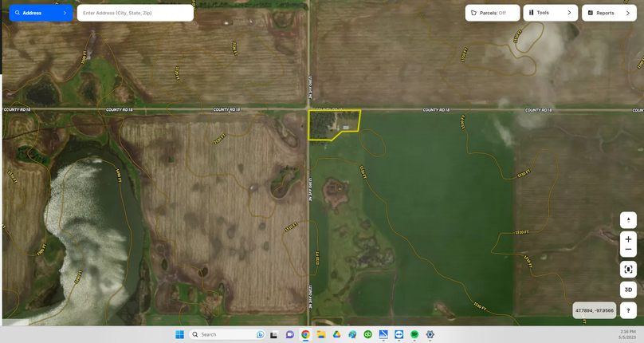The width and height of the screenshot is (644, 343).
Task: Toggle the Parcels: Off button
Action: click(x=493, y=13)
